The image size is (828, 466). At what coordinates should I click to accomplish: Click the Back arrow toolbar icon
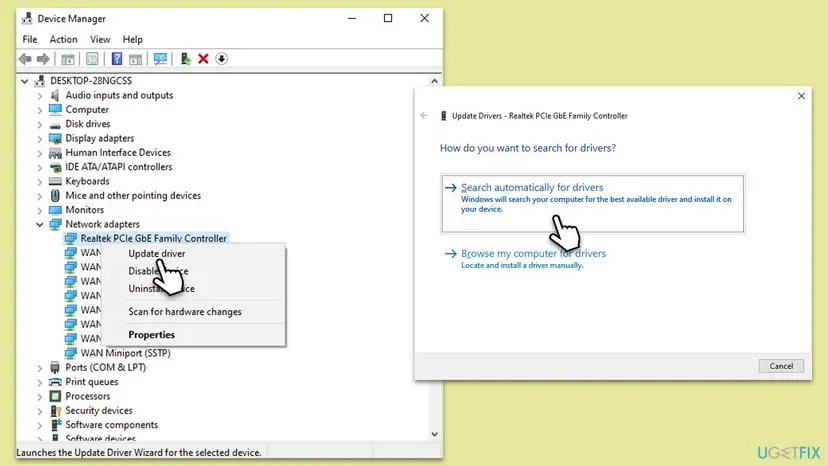point(25,59)
